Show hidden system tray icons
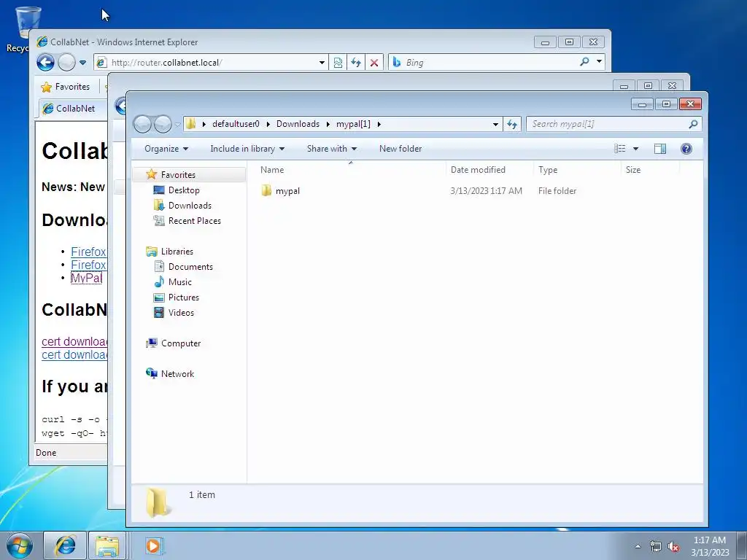This screenshot has height=560, width=747. tap(638, 546)
